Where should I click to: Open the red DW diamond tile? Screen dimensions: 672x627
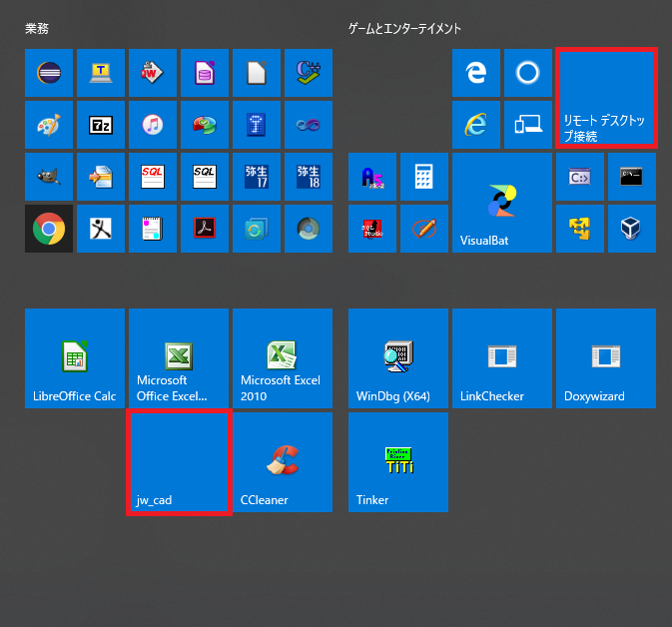pyautogui.click(x=153, y=73)
